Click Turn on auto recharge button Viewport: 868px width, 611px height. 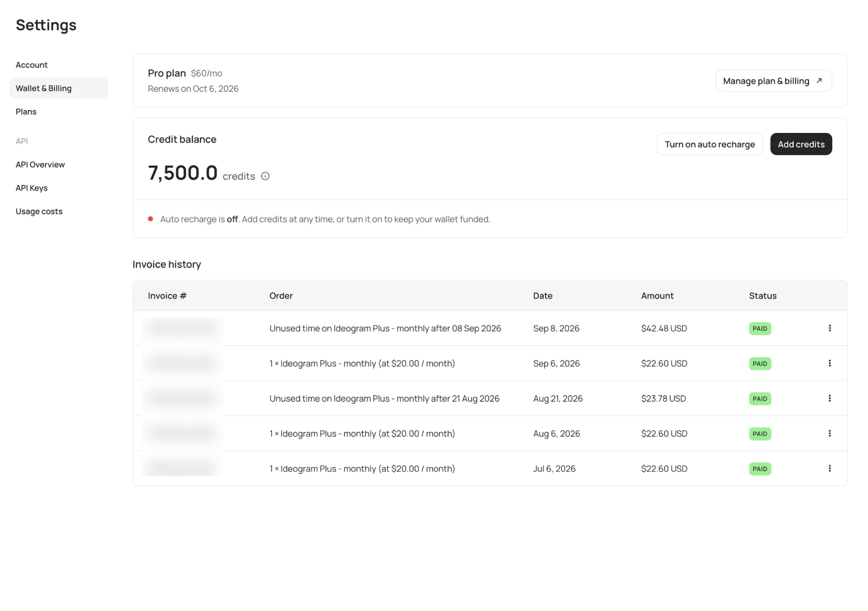(x=710, y=144)
